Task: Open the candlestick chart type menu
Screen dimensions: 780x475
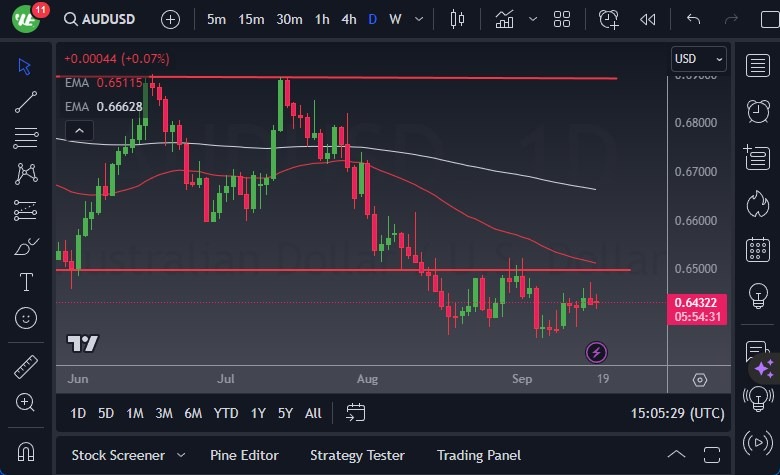Action: point(458,19)
